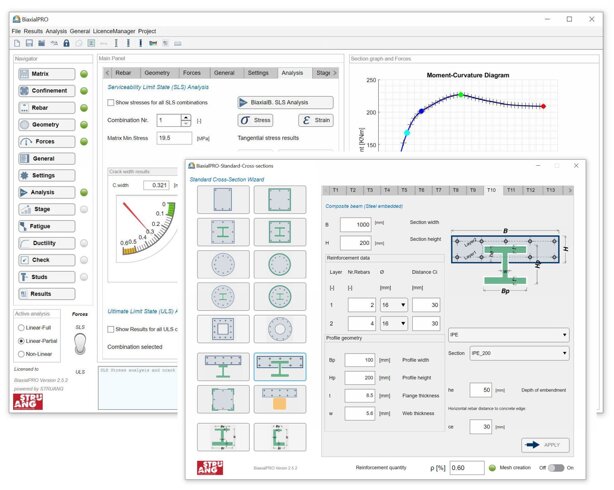This screenshot has height=490, width=614.
Task: Open layer 2 rebar diameter dropdown
Action: pyautogui.click(x=394, y=324)
